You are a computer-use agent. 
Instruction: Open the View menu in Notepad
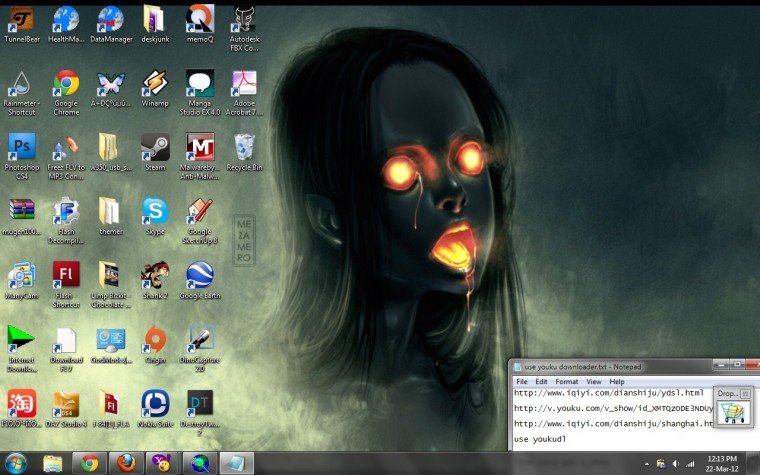[594, 381]
